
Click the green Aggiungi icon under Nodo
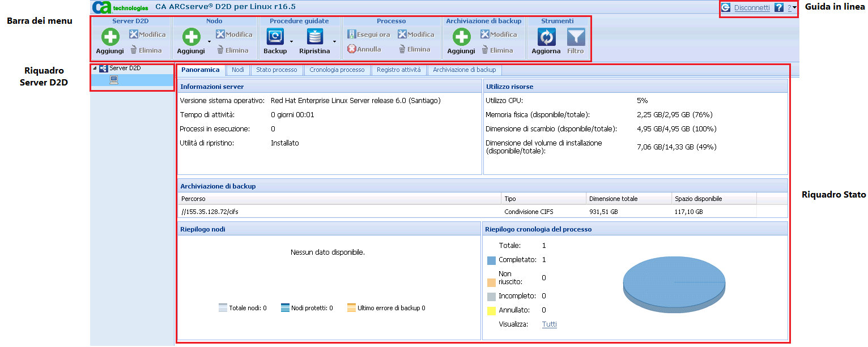(191, 37)
